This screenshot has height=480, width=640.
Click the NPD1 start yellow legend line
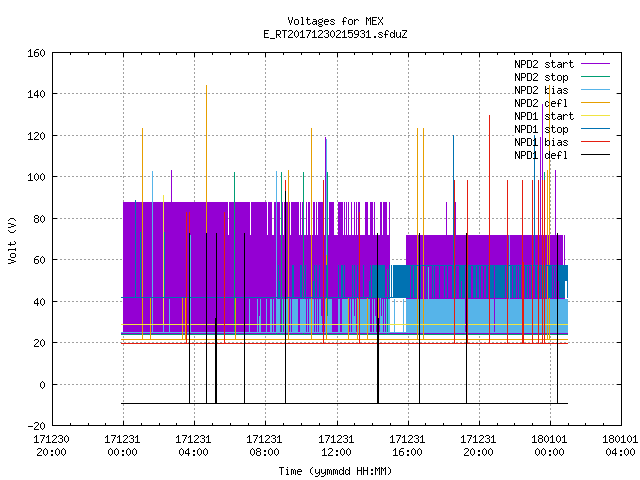pyautogui.click(x=595, y=116)
